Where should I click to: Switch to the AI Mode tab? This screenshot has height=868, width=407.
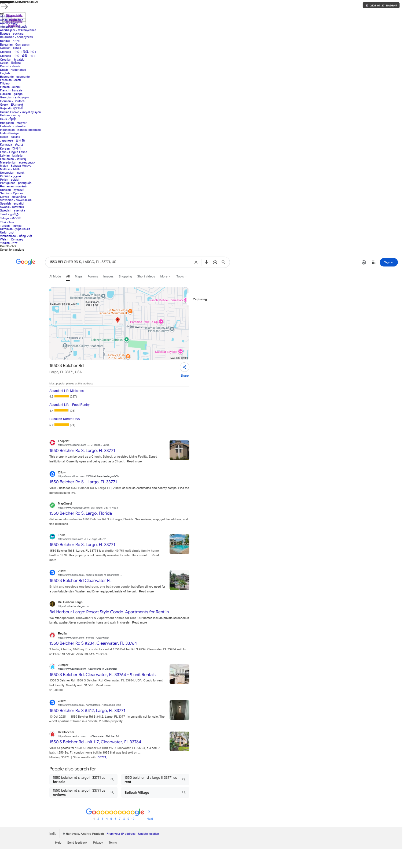(x=55, y=277)
